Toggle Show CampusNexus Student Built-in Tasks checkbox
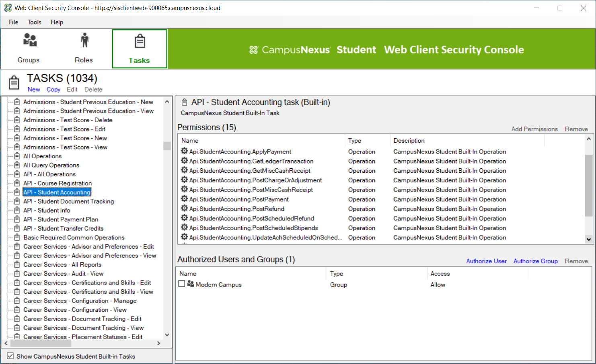The height and width of the screenshot is (364, 596). pyautogui.click(x=10, y=356)
